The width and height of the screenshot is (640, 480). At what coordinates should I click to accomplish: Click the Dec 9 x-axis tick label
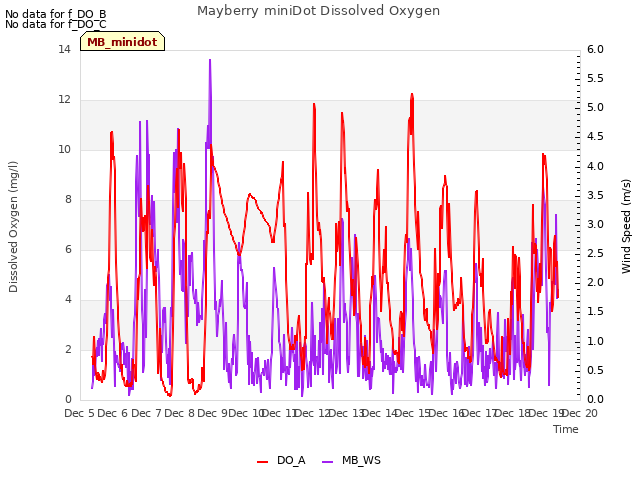[213, 413]
